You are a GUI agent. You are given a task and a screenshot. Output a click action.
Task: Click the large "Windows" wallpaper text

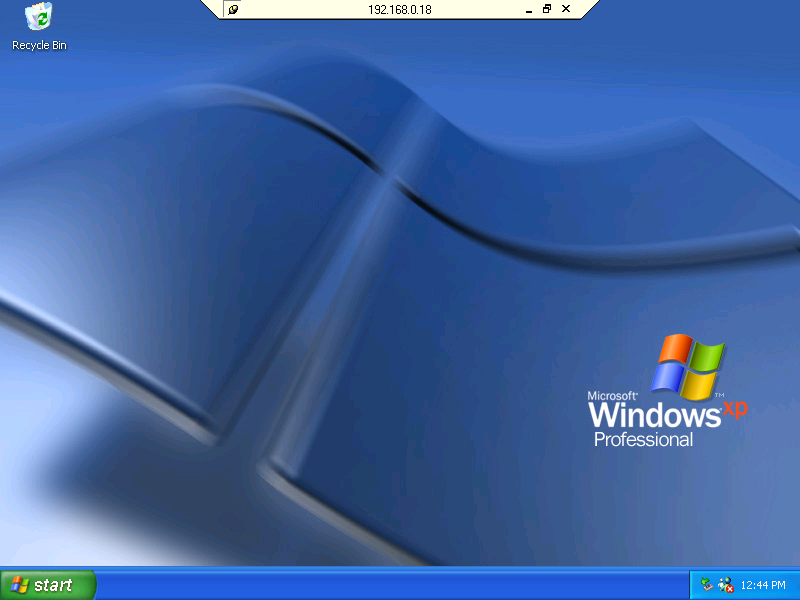654,413
